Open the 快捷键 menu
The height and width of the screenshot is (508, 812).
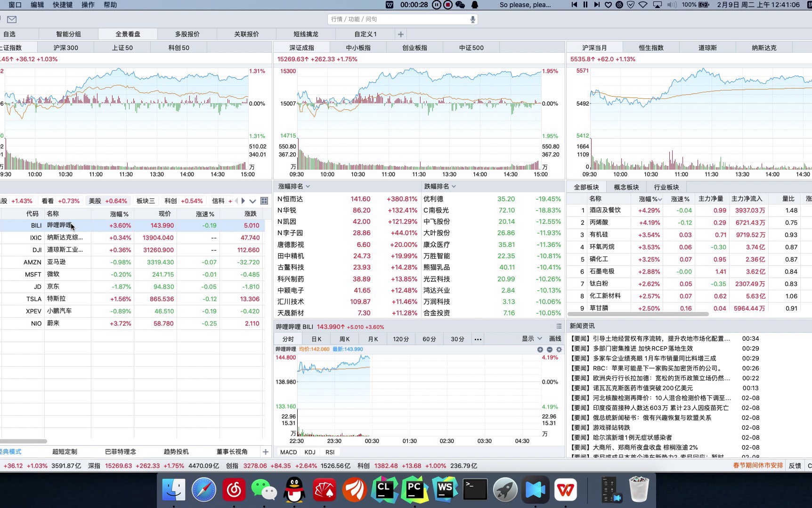63,5
